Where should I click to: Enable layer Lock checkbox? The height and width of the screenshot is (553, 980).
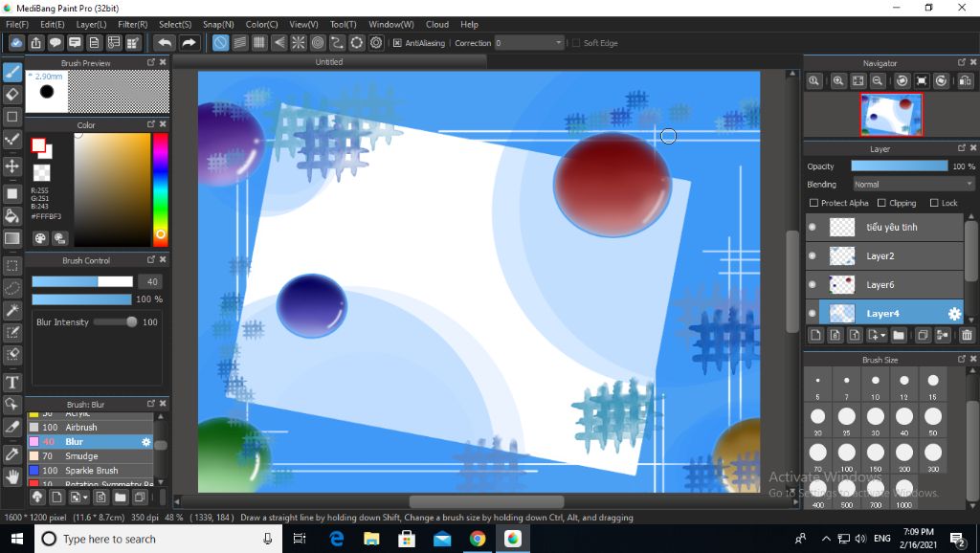[x=934, y=203]
